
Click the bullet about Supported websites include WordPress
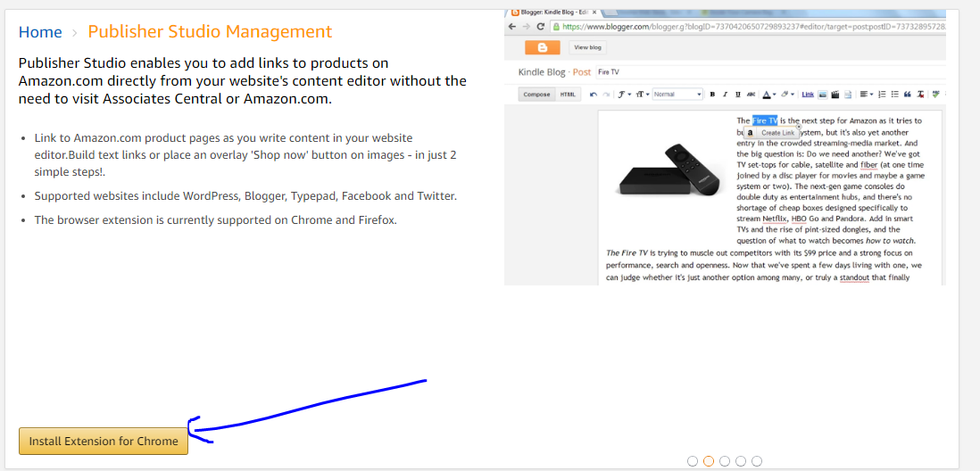245,196
